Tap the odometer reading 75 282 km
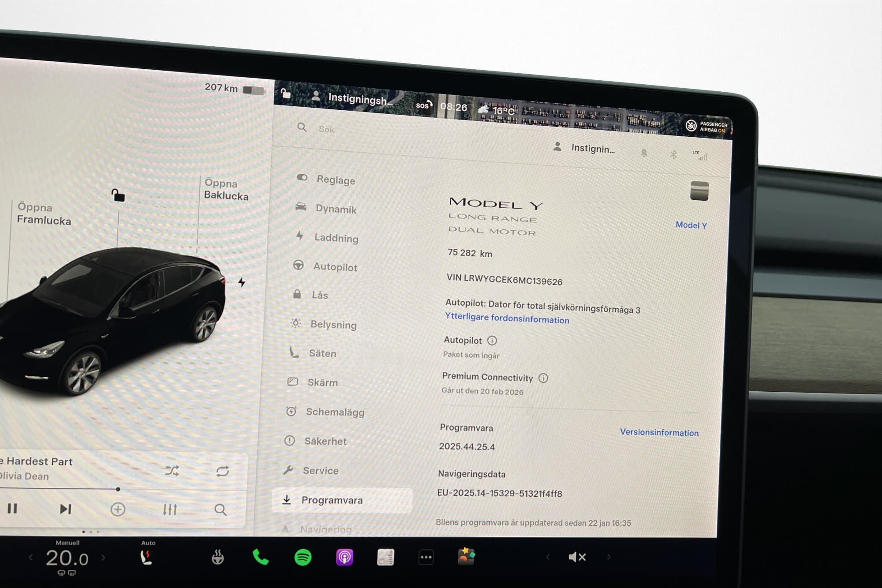The image size is (882, 588). pyautogui.click(x=470, y=253)
